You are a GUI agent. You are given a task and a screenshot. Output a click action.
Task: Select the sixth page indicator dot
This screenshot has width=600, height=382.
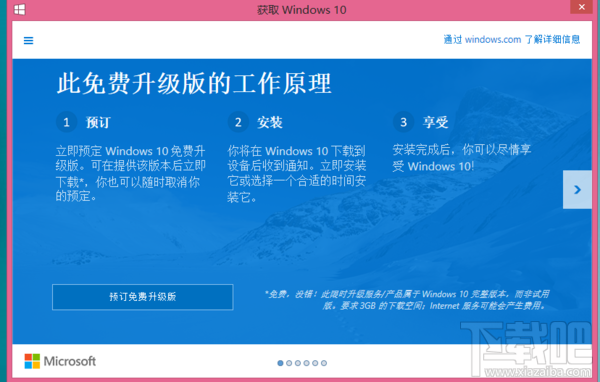tap(324, 363)
